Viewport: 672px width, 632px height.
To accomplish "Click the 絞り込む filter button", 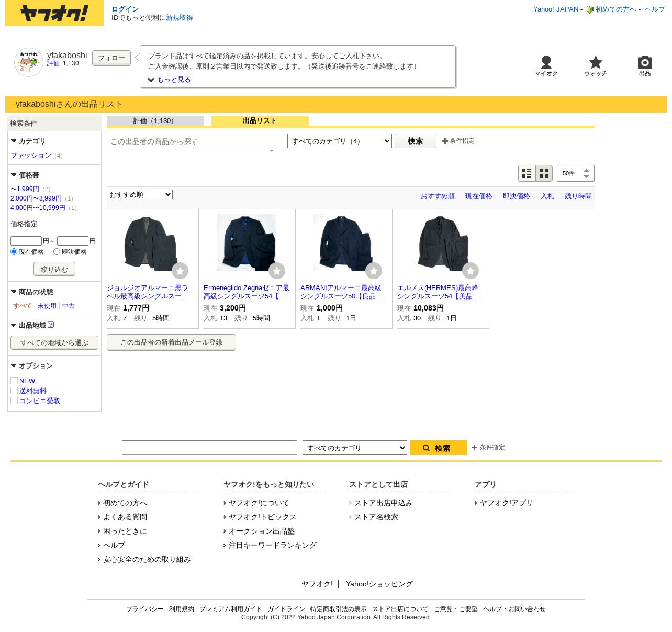I will pyautogui.click(x=54, y=269).
